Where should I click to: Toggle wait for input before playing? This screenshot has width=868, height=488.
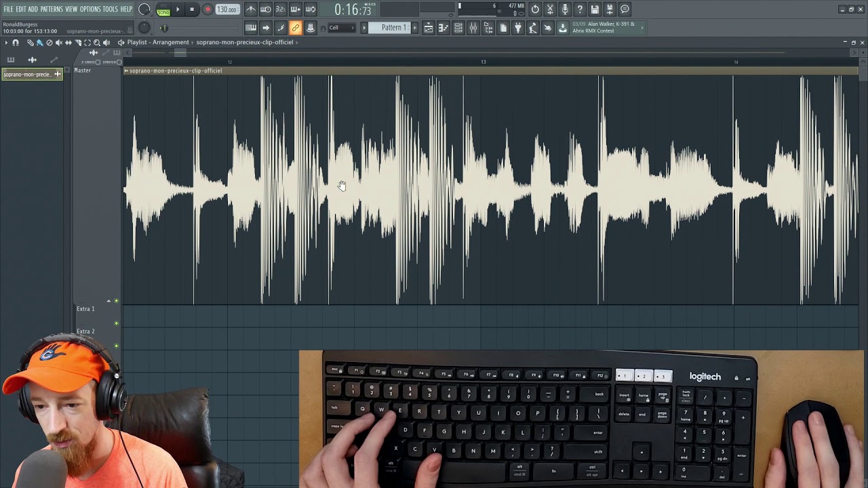coord(265,9)
